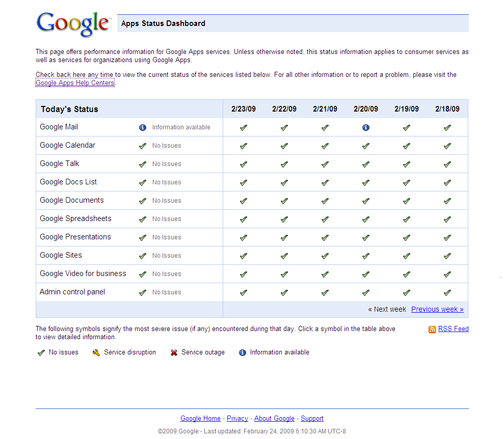Open the Previous week link
This screenshot has width=504, height=439.
(437, 309)
